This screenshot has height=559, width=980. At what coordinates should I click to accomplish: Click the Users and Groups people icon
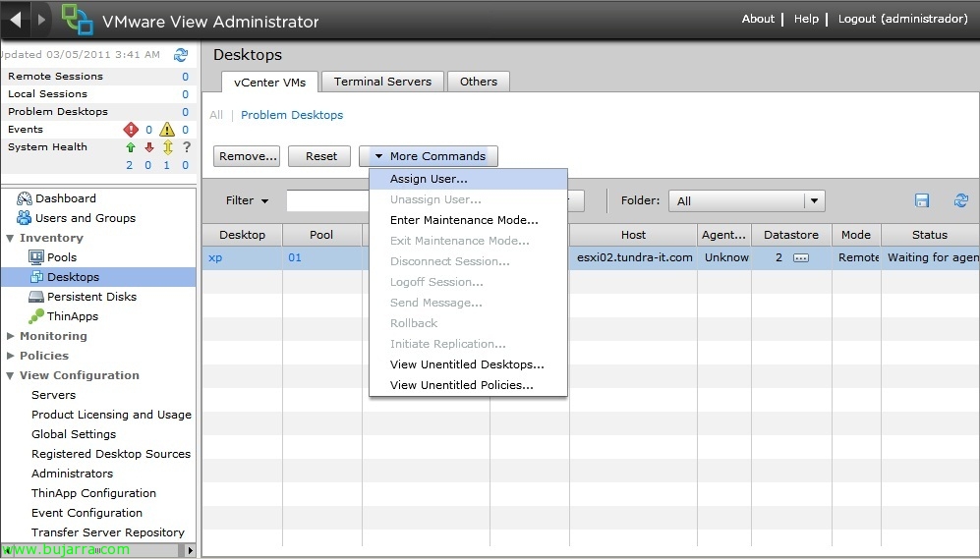pos(25,218)
